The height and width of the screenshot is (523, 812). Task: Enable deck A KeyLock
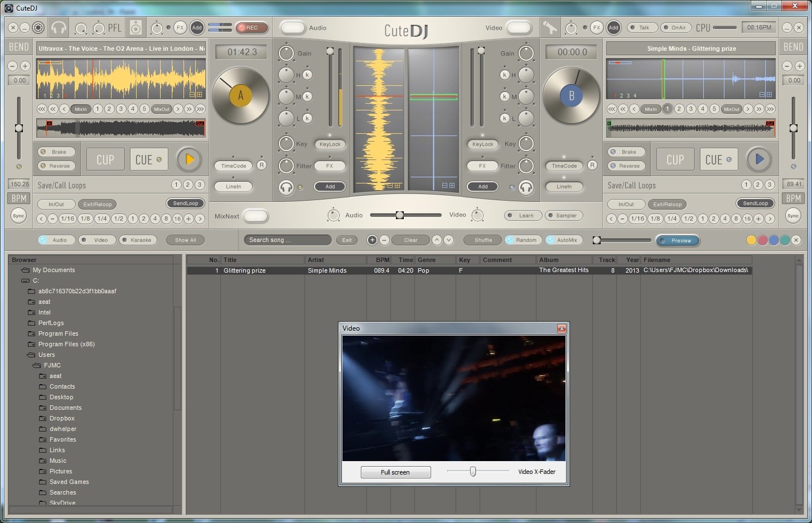point(330,144)
